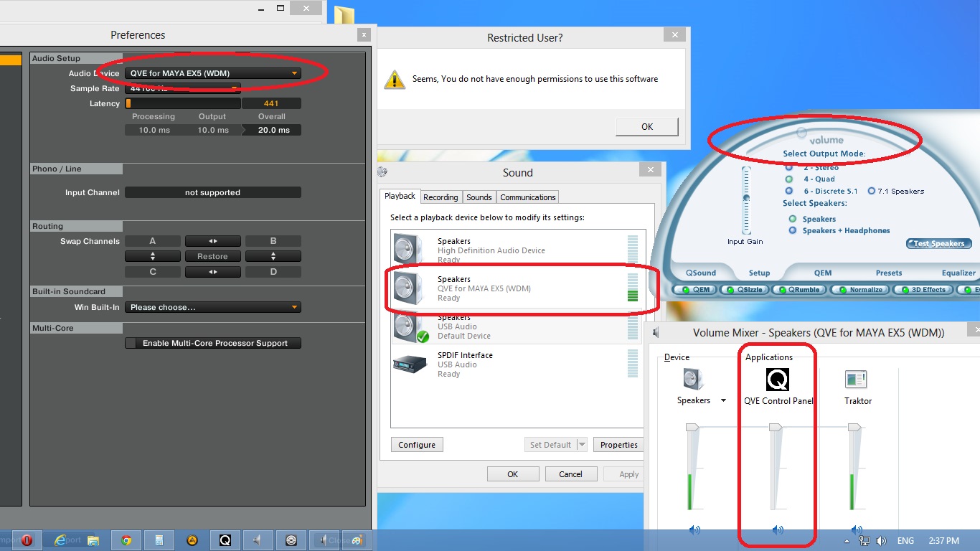Mute Traktor in Volume Mixer
The image size is (980, 551).
point(855,530)
